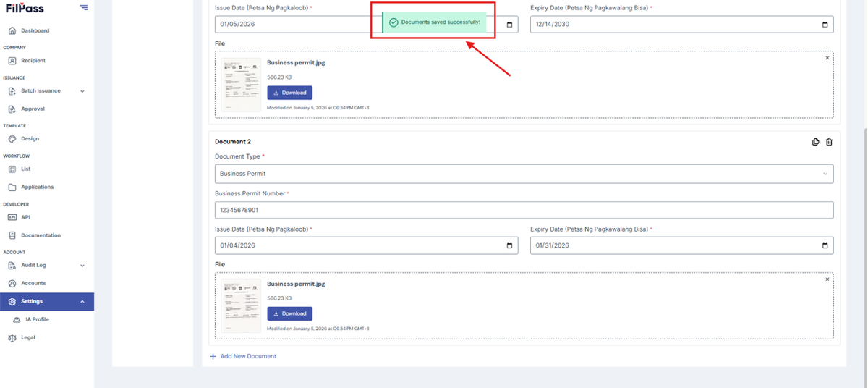Image resolution: width=868 pixels, height=388 pixels.
Task: Click the API icon
Action: pyautogui.click(x=12, y=217)
